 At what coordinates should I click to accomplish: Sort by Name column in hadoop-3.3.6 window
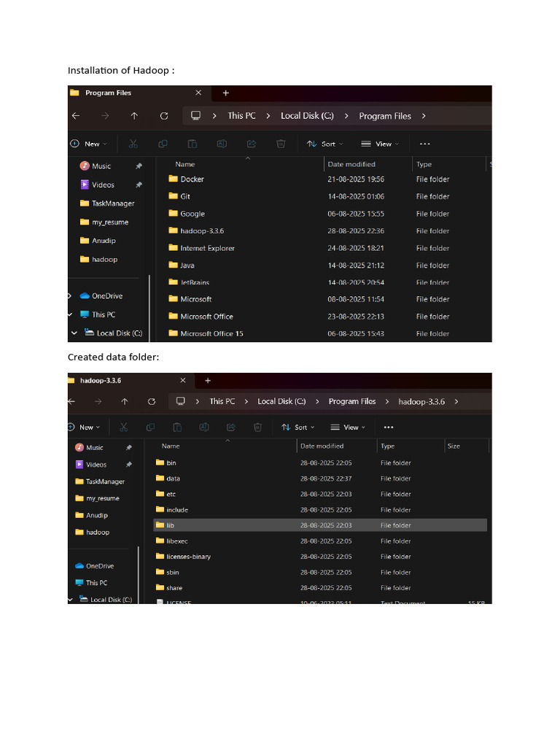tap(171, 446)
